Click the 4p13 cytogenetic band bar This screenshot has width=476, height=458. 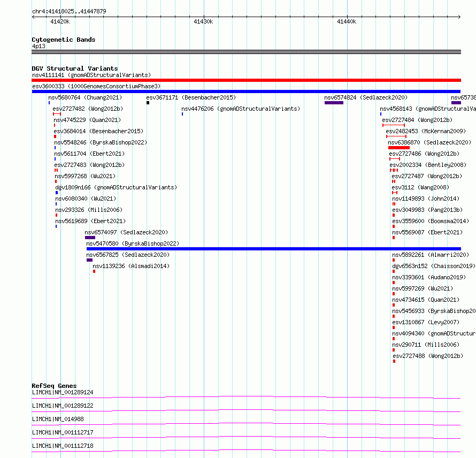[246, 52]
